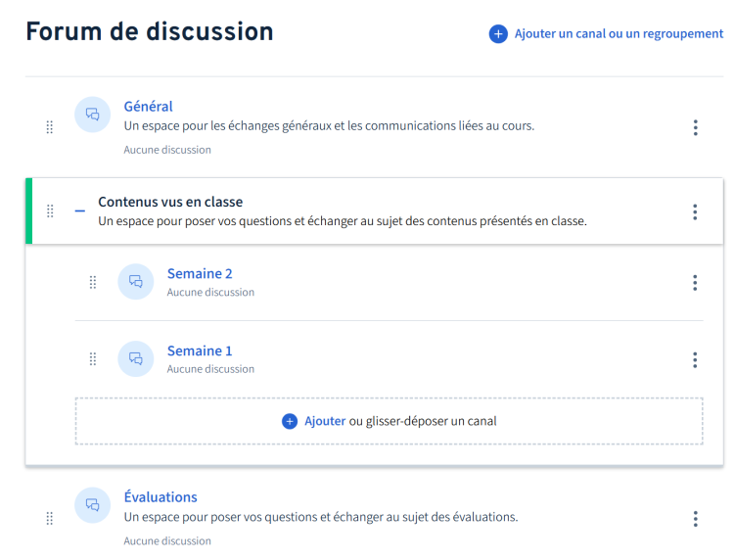Click the Semaine 1 chat bubble icon
734x560 pixels.
coord(136,358)
